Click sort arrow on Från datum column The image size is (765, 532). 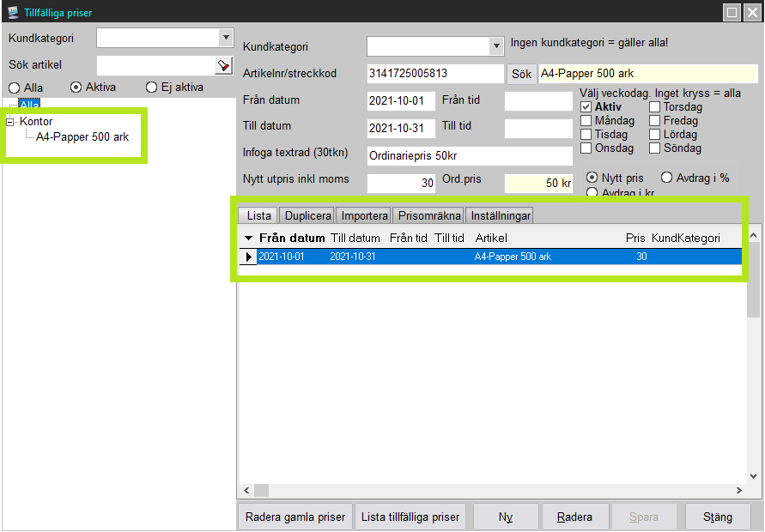pos(249,238)
